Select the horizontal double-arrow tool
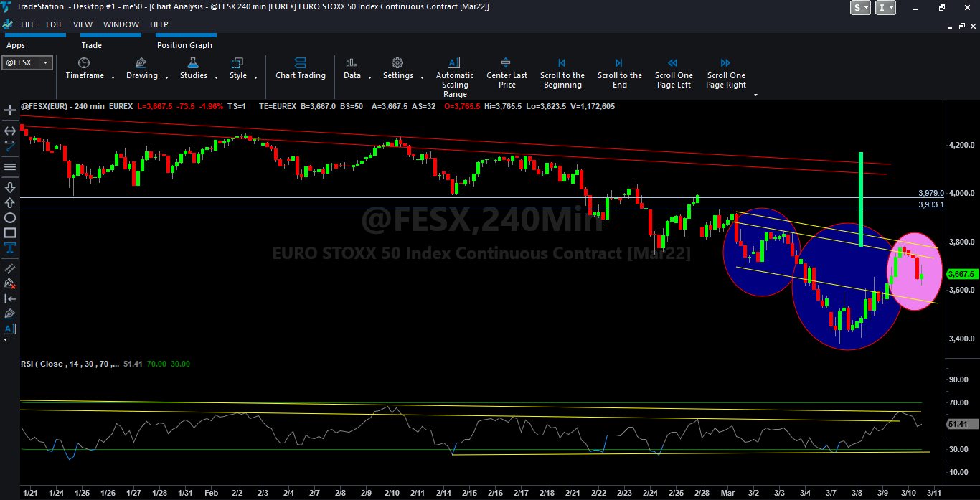The image size is (980, 500). click(10, 131)
